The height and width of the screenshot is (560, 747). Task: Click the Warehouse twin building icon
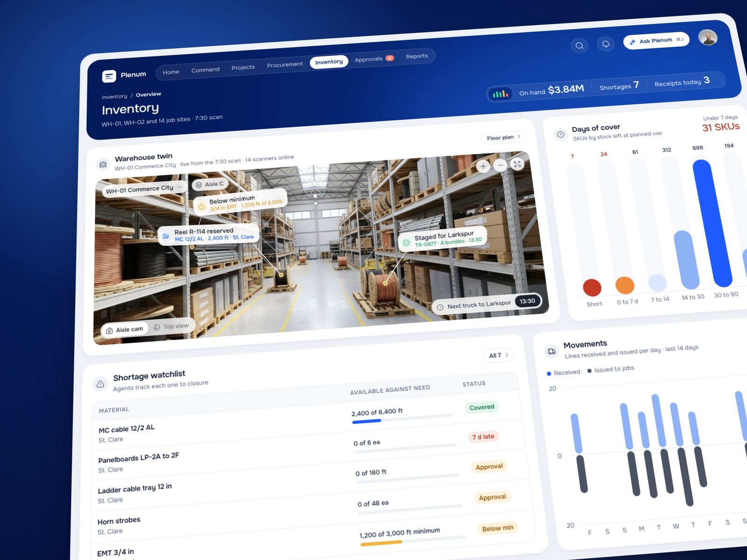point(103,165)
